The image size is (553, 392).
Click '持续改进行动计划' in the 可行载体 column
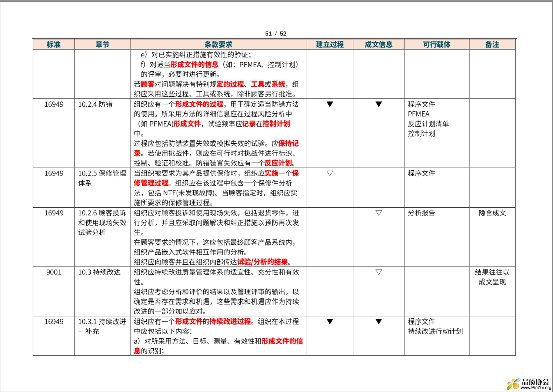435,331
